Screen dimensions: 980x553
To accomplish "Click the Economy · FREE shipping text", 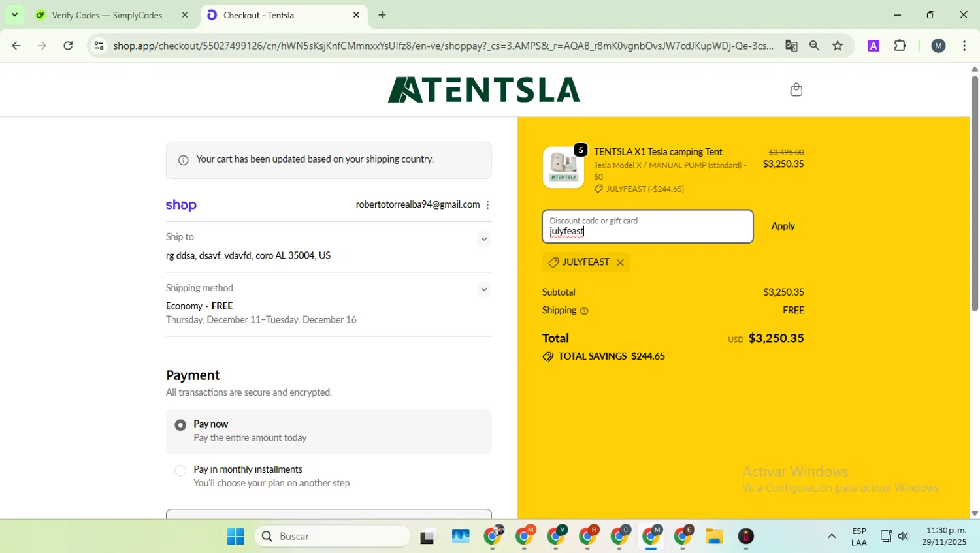I will click(199, 306).
